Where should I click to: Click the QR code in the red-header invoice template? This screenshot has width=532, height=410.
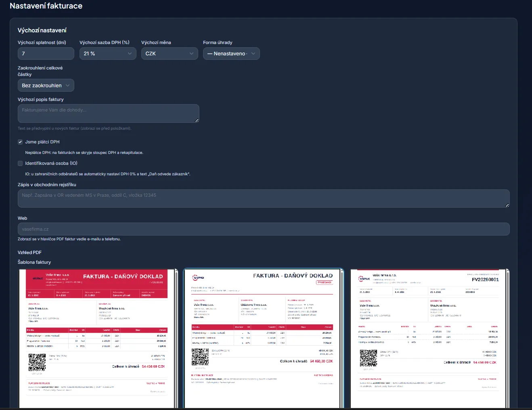coord(37,362)
